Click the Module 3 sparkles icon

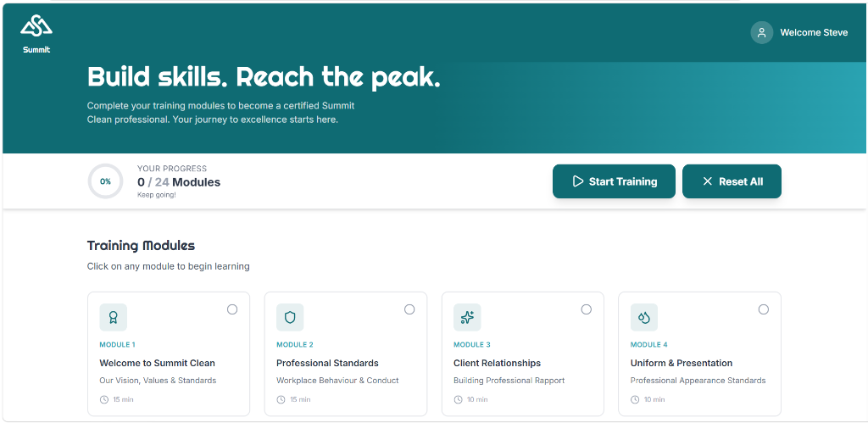pos(467,317)
